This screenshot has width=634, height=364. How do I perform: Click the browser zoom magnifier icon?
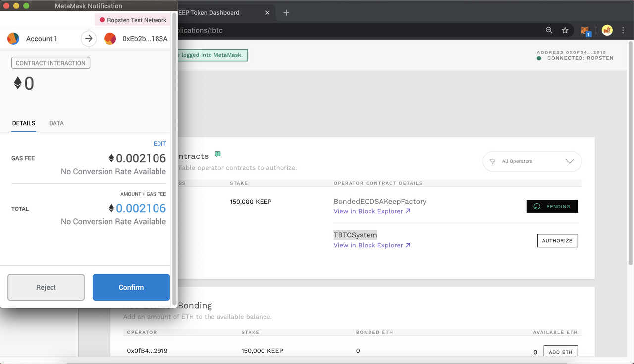pyautogui.click(x=549, y=30)
